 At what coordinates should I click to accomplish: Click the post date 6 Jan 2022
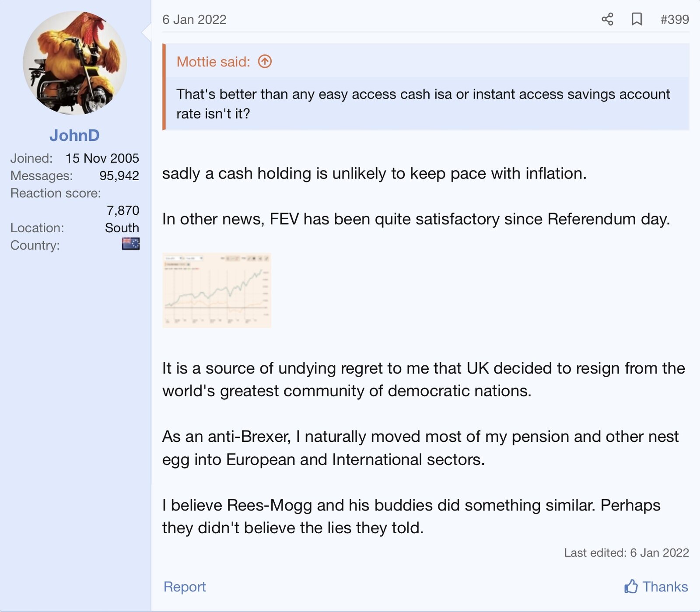[194, 20]
